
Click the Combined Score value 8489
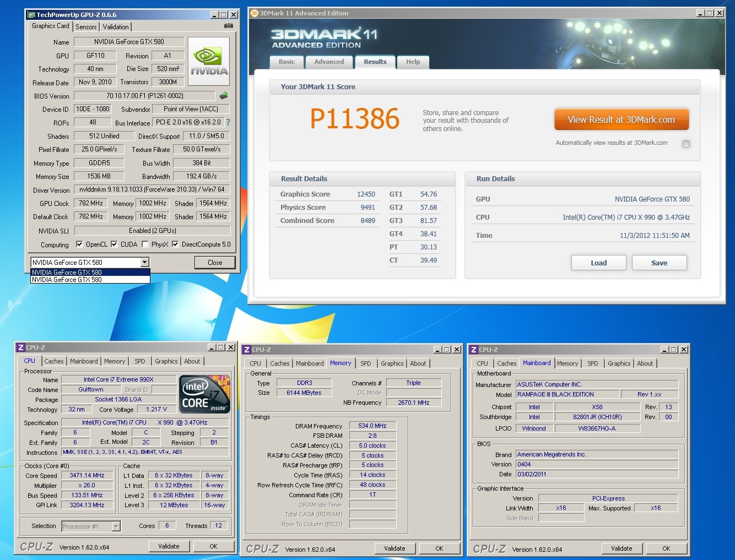coord(367,221)
